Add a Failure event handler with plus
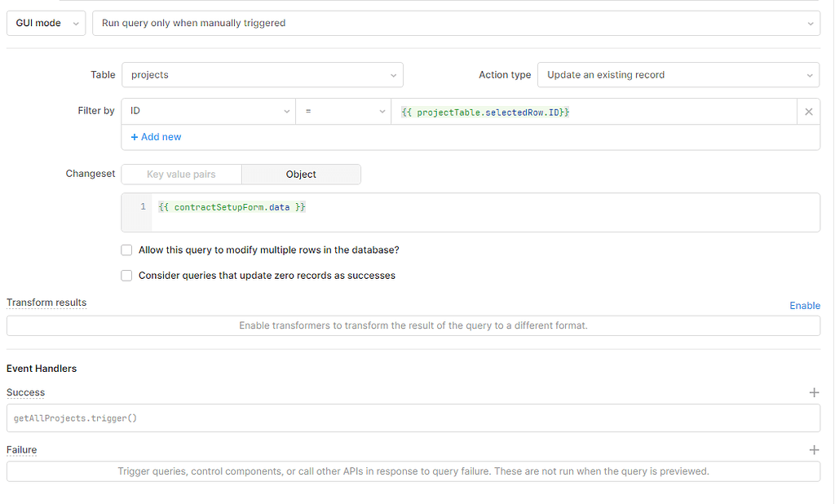The image size is (835, 504). (814, 450)
